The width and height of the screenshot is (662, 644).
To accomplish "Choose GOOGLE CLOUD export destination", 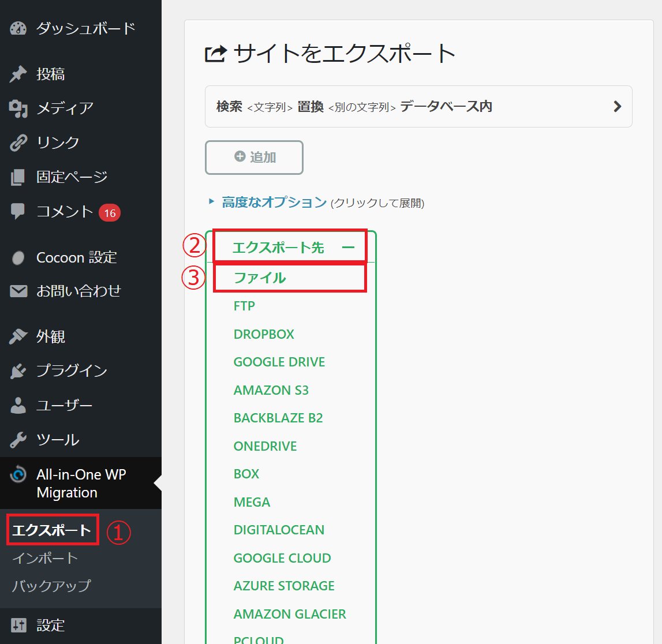I will point(282,558).
